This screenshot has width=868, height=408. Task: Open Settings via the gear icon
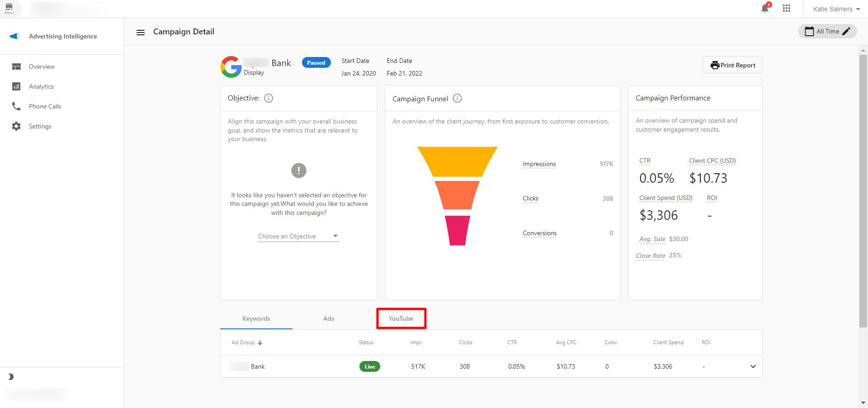tap(16, 126)
